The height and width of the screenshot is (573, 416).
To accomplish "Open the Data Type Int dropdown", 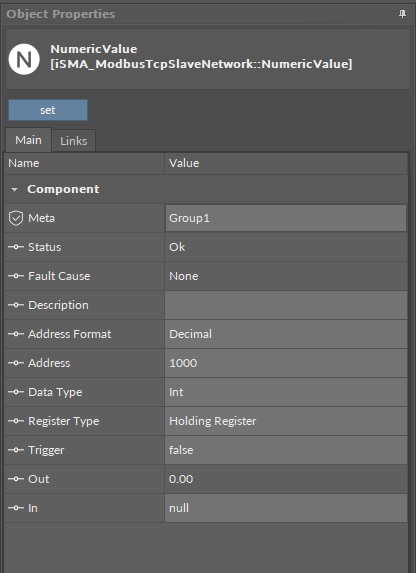I will pyautogui.click(x=286, y=392).
